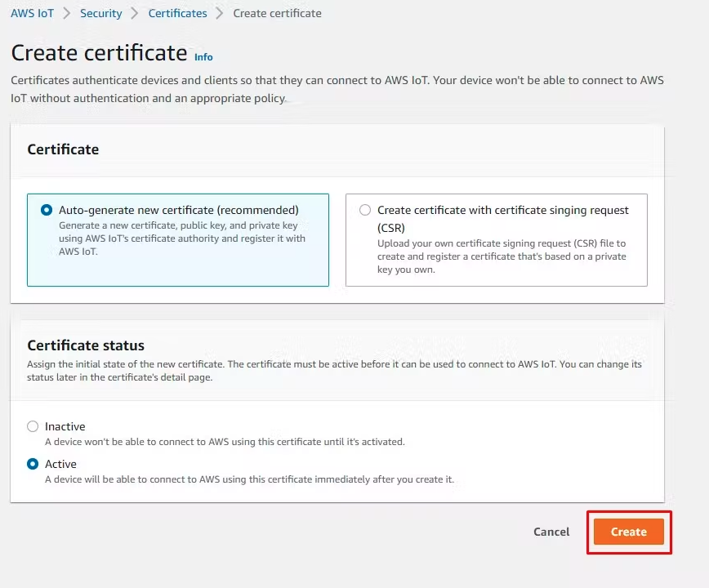Choose the Inactive status radio button
Screen dimensions: 709x588
[x=33, y=426]
